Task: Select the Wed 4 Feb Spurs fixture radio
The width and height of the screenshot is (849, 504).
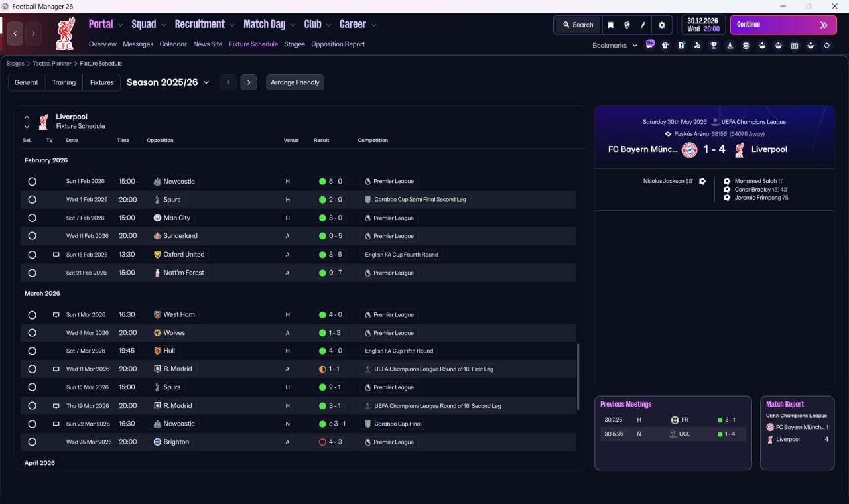Action: tap(33, 200)
